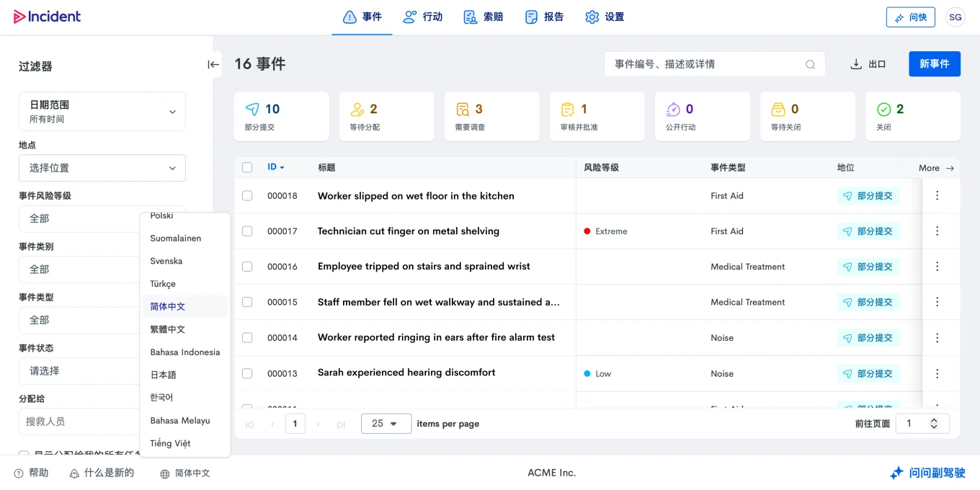Click the 新事件 button
The height and width of the screenshot is (490, 980).
pyautogui.click(x=934, y=64)
